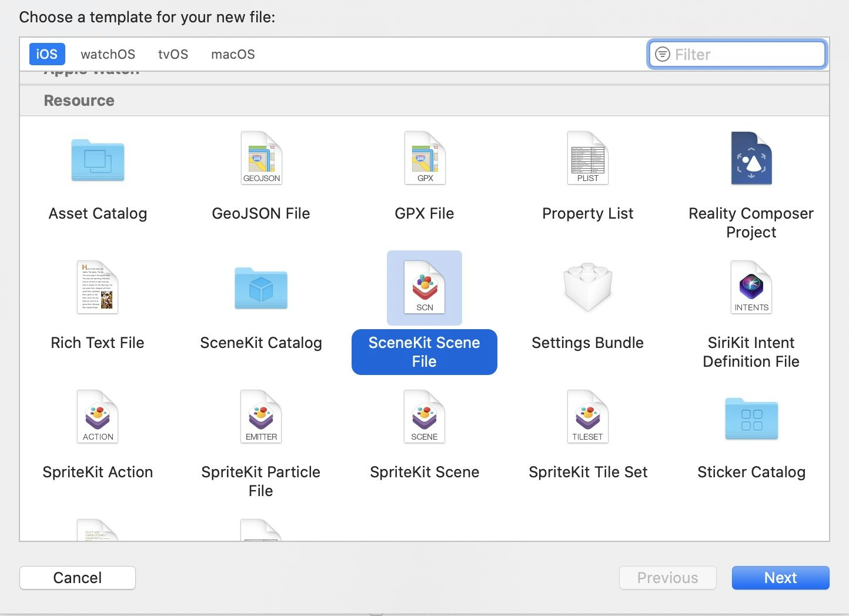
Task: Open the tvOS platform tab
Action: [x=173, y=54]
